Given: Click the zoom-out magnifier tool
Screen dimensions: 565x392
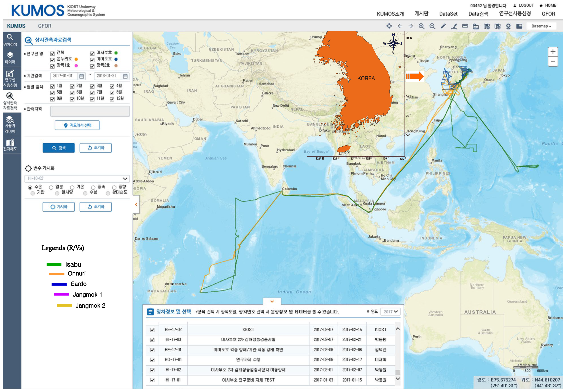Looking at the screenshot, I should (x=432, y=26).
